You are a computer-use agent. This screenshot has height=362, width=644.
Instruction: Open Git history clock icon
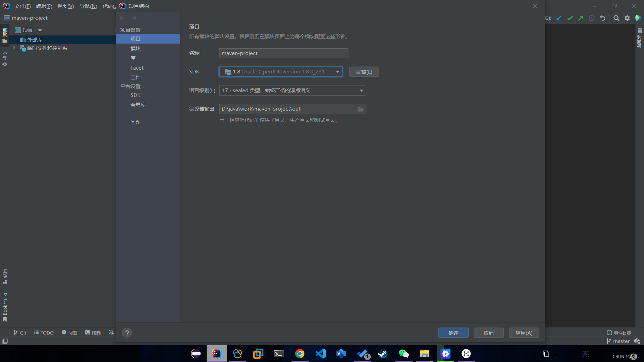(592, 18)
